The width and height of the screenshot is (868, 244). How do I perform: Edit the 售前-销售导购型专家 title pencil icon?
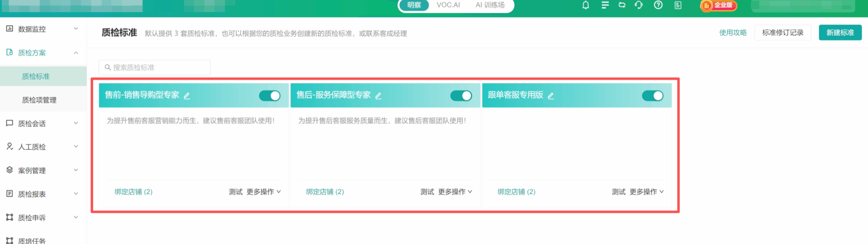(187, 96)
